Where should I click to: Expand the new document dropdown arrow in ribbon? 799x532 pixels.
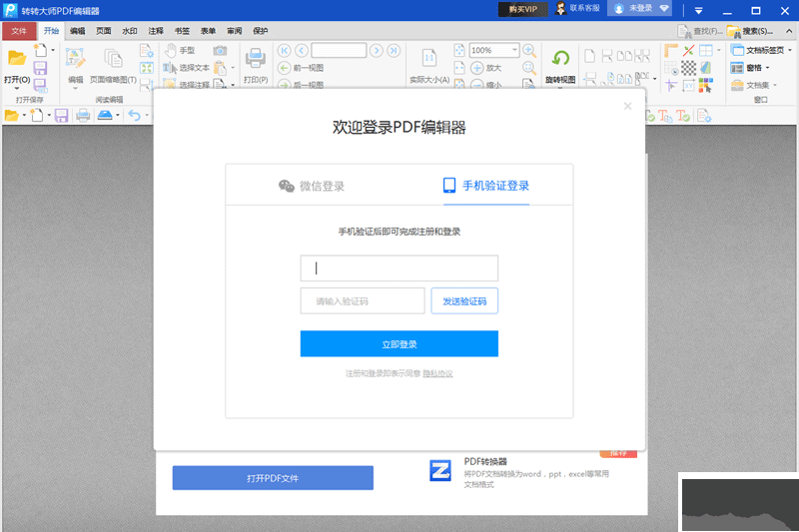[x=53, y=50]
